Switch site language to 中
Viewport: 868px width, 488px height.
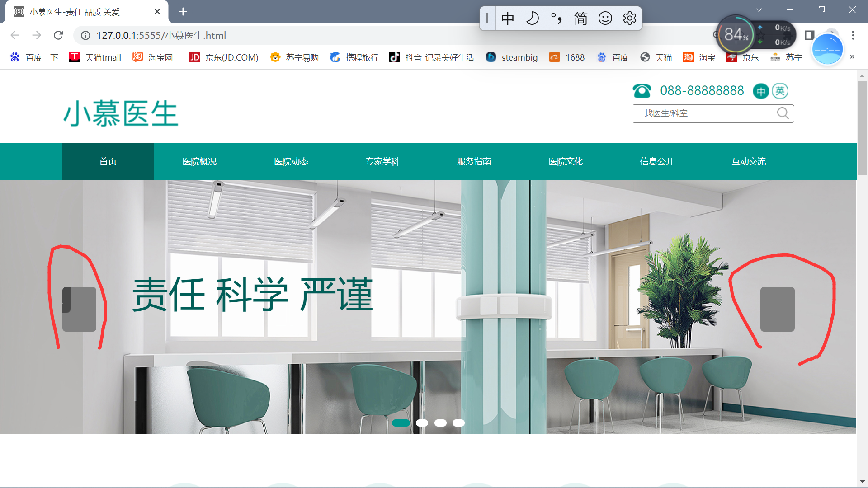click(761, 91)
